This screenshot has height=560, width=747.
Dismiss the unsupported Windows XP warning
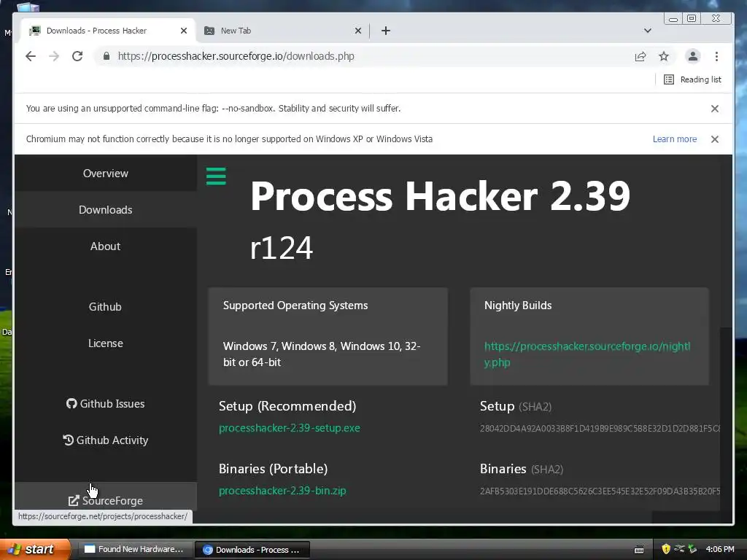coord(715,139)
